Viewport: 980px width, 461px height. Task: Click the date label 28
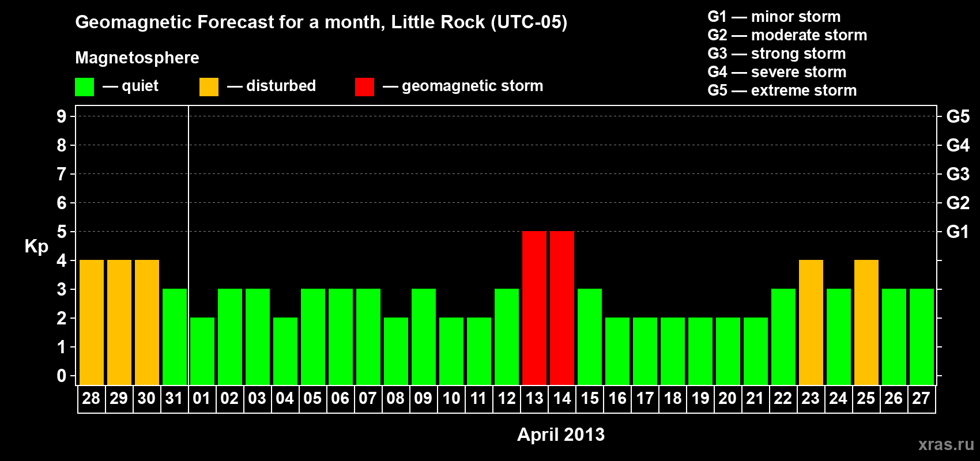91,399
